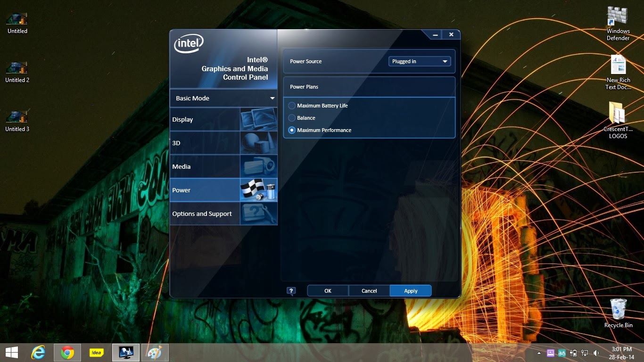Select the Untitled 2 desktop icon

click(17, 72)
